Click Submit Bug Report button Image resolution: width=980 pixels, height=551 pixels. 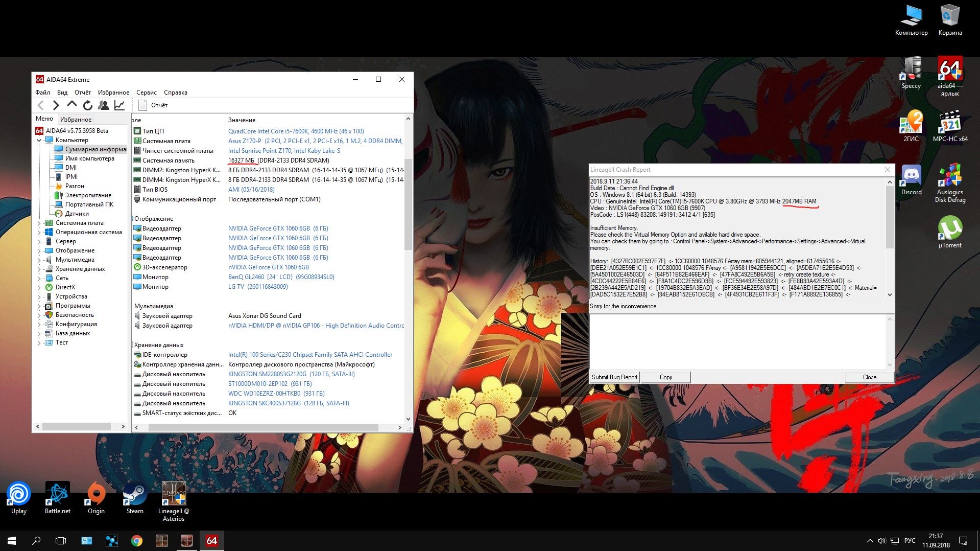tap(614, 377)
